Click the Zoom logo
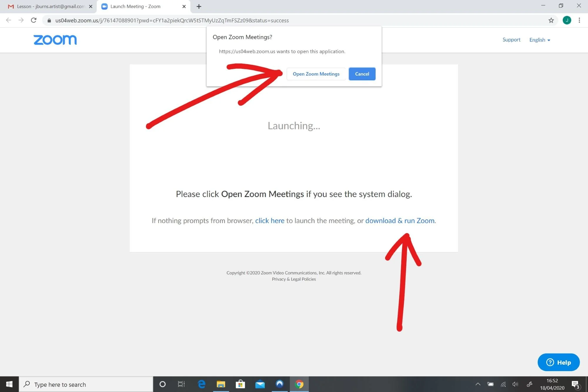The width and height of the screenshot is (588, 392). point(55,40)
